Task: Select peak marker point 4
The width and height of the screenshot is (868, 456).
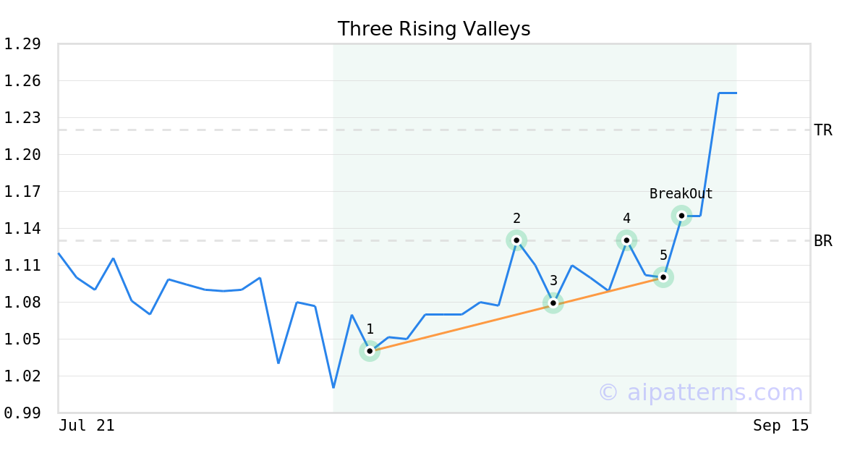Action: coord(626,240)
